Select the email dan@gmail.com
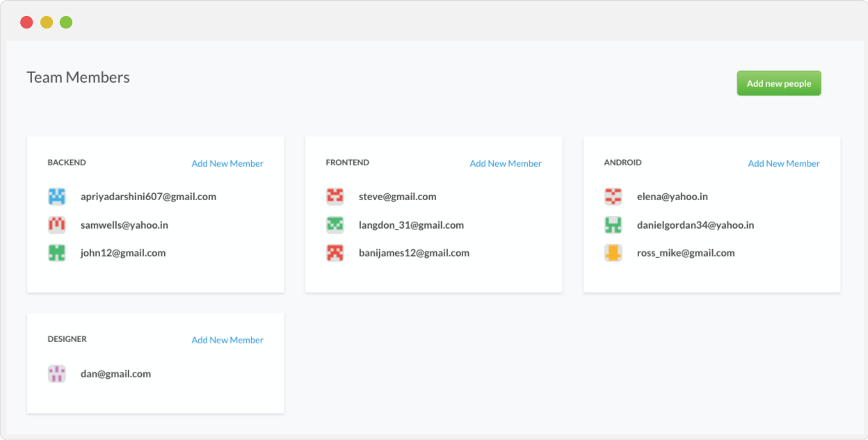 point(115,374)
